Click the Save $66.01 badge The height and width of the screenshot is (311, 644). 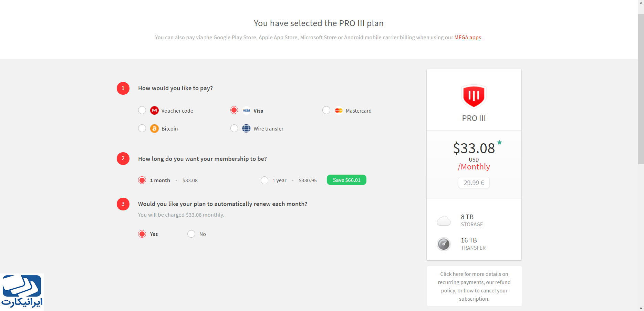[346, 180]
